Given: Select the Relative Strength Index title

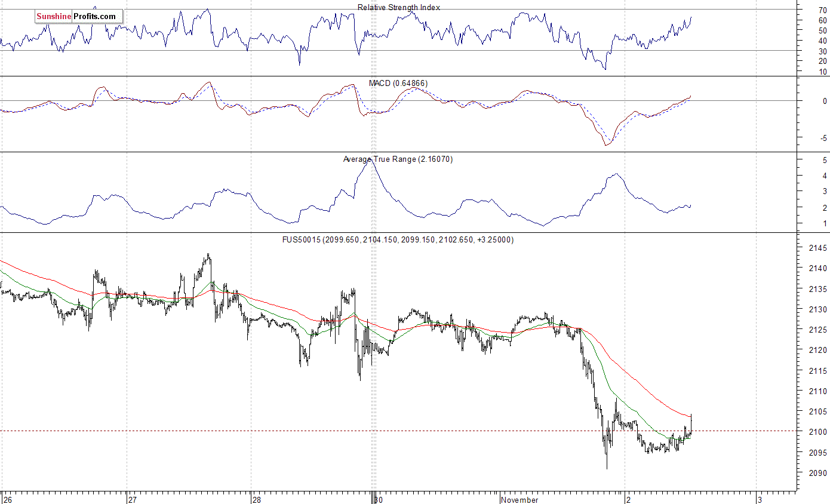Looking at the screenshot, I should point(399,7).
